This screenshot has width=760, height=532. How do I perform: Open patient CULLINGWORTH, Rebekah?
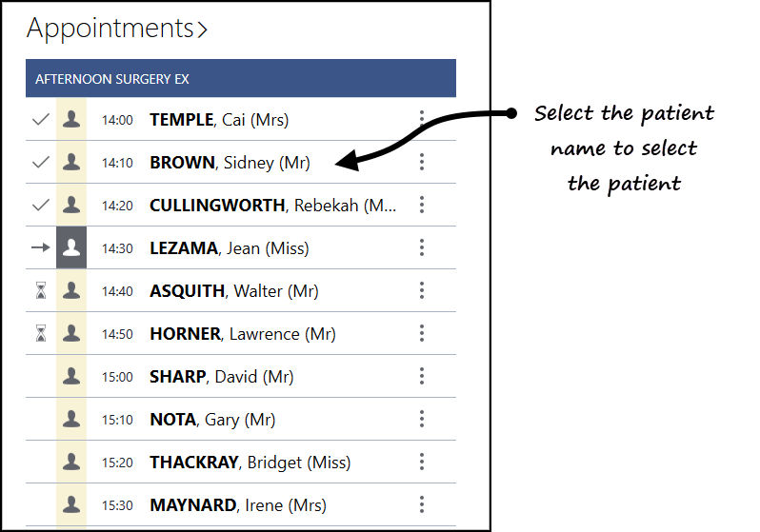click(x=272, y=206)
